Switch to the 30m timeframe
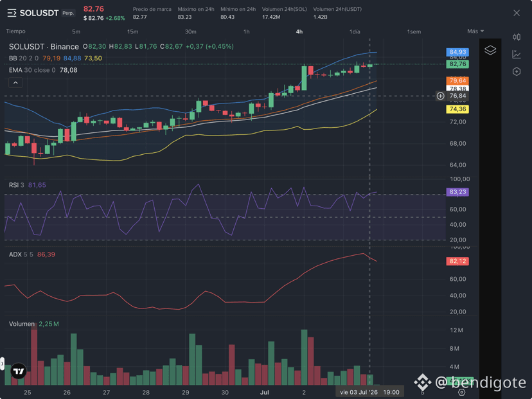The width and height of the screenshot is (532, 399). click(191, 31)
